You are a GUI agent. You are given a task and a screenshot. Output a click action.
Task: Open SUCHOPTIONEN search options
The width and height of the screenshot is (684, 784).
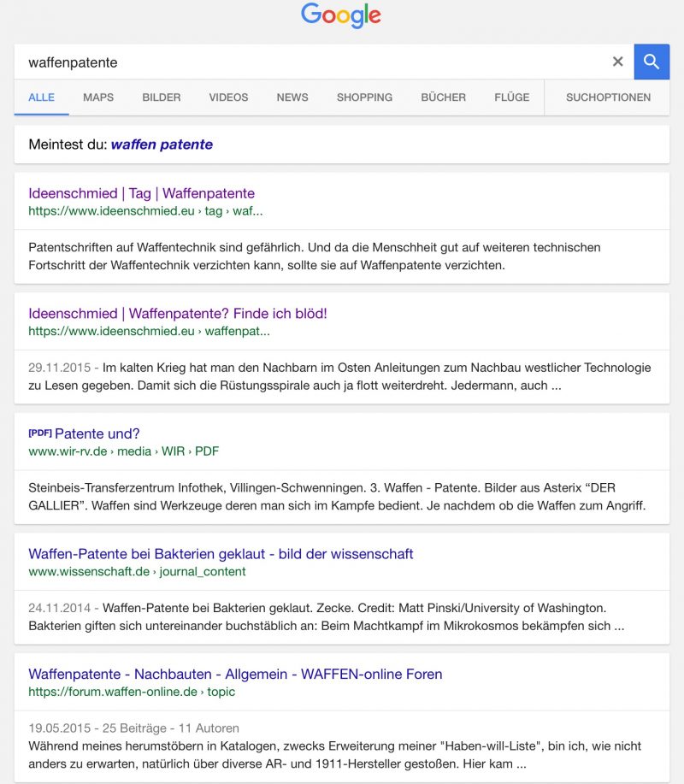(609, 97)
